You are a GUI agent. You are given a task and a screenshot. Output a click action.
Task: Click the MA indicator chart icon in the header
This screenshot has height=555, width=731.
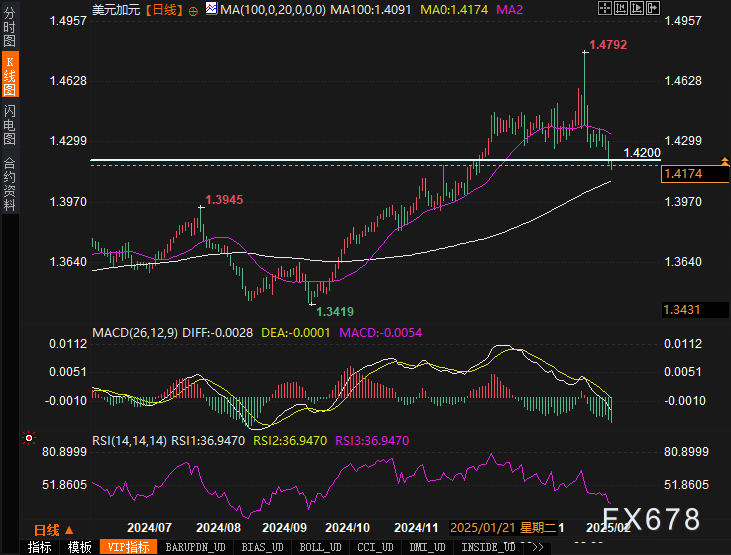tap(211, 8)
